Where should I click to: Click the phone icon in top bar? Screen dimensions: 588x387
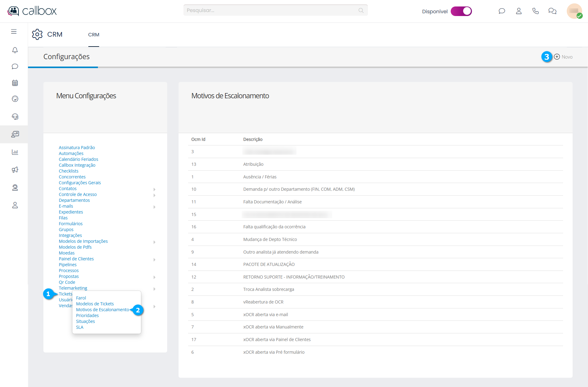pyautogui.click(x=535, y=11)
